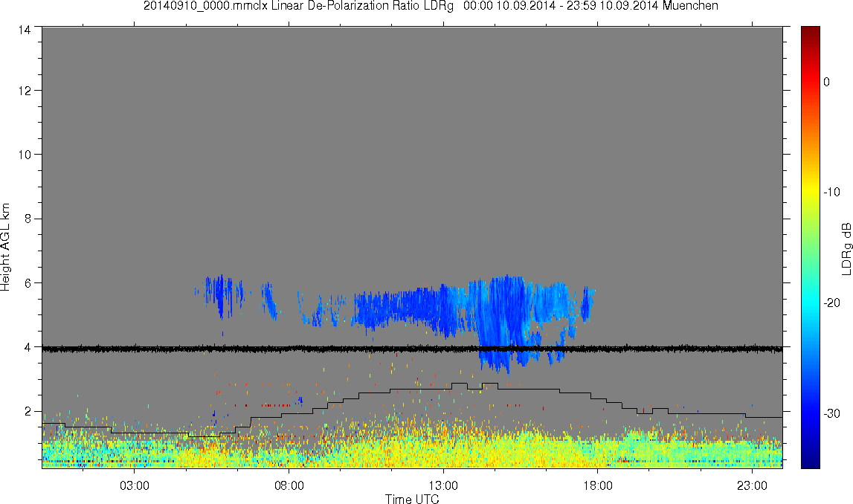853x504 pixels.
Task: Click the height tick label 4
Action: click(28, 347)
